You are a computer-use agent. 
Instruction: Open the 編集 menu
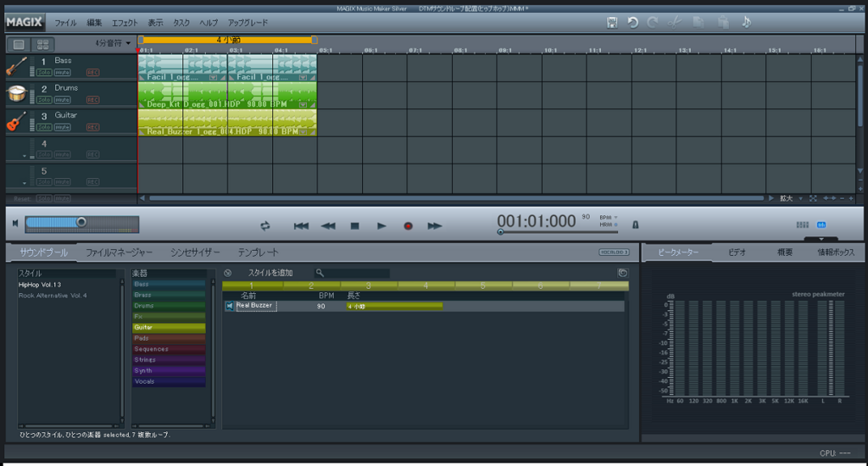point(94,23)
